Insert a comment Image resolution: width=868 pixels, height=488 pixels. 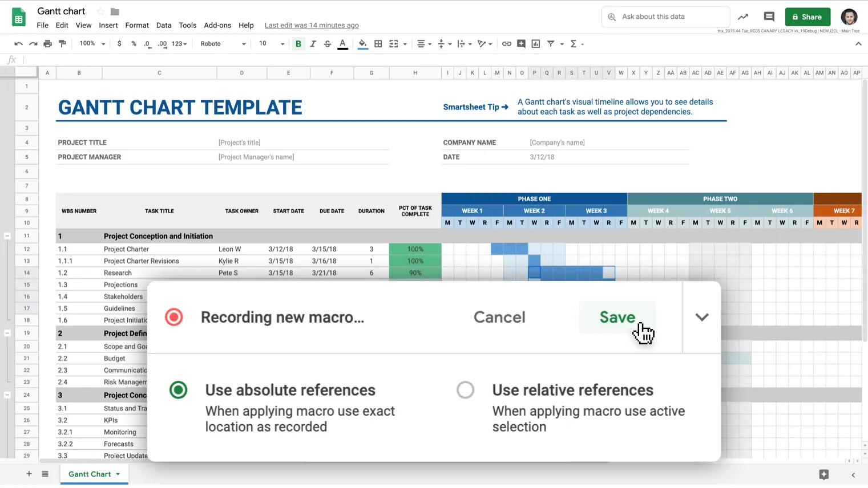[521, 44]
